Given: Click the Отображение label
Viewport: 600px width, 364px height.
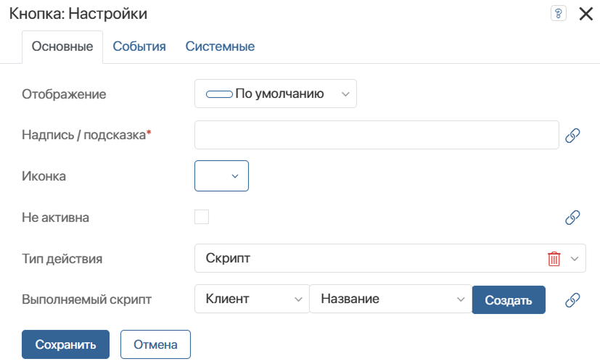Looking at the screenshot, I should [64, 94].
